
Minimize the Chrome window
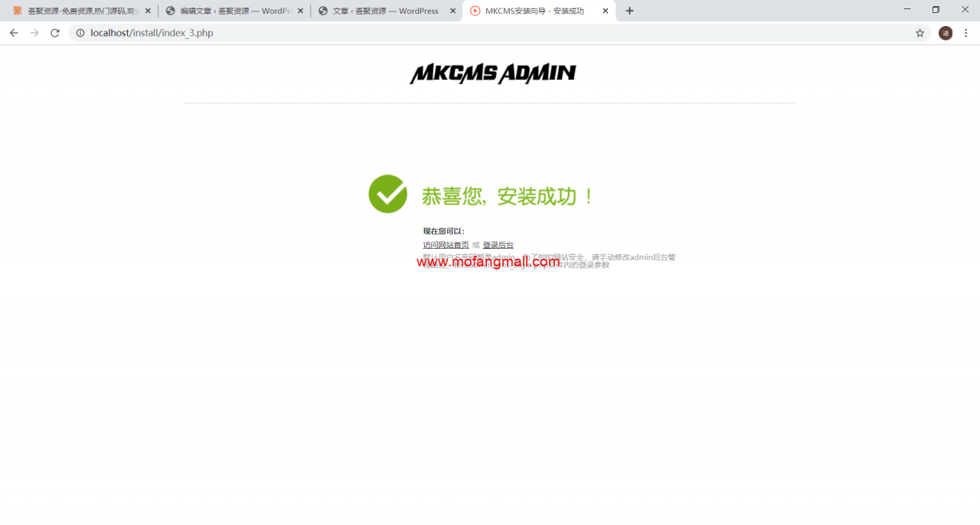[907, 9]
